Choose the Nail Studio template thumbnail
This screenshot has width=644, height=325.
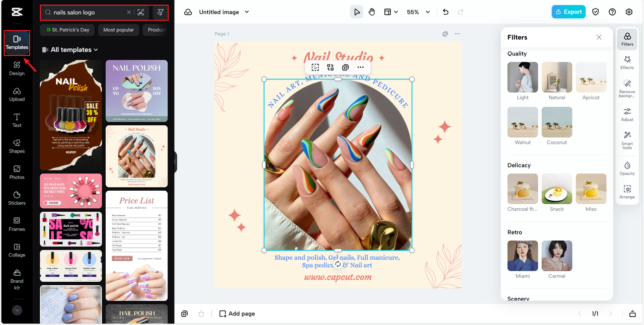(x=136, y=156)
